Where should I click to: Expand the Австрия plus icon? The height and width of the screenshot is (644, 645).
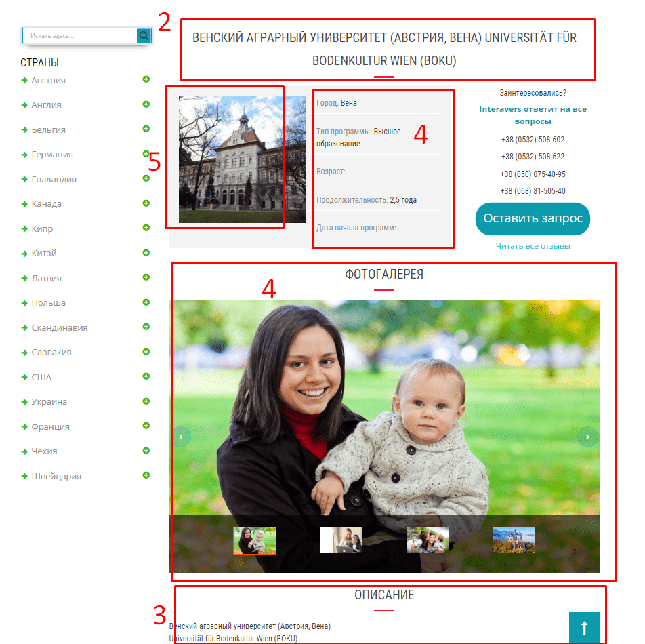click(146, 79)
